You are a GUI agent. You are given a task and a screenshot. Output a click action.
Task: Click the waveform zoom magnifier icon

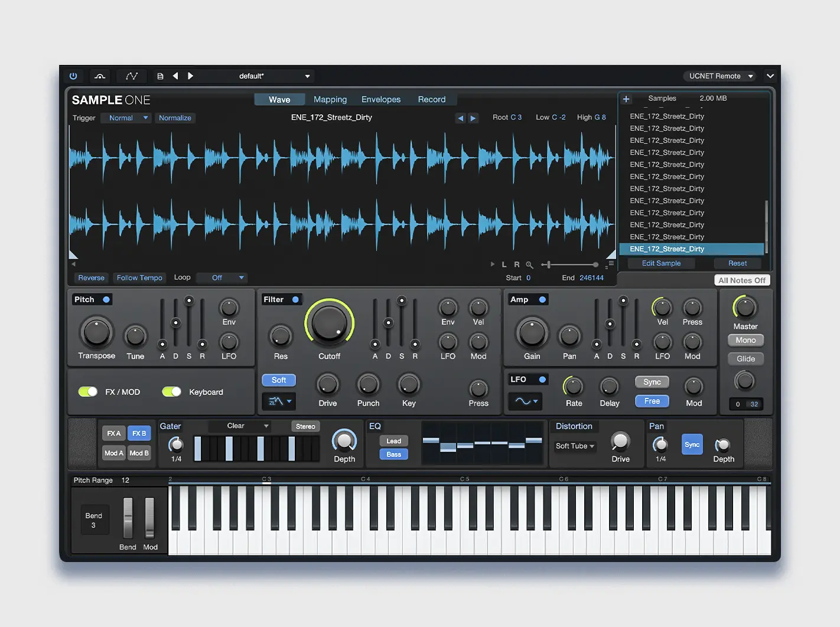(x=529, y=265)
